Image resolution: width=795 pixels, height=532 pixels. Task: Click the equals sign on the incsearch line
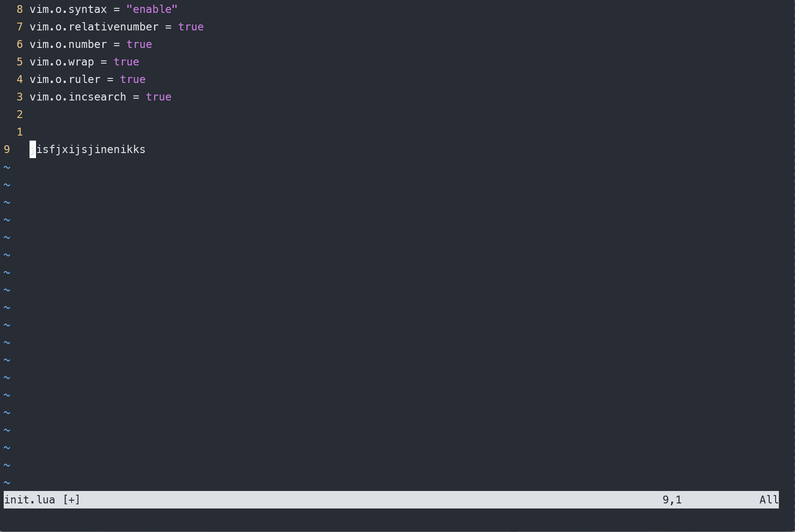click(136, 97)
